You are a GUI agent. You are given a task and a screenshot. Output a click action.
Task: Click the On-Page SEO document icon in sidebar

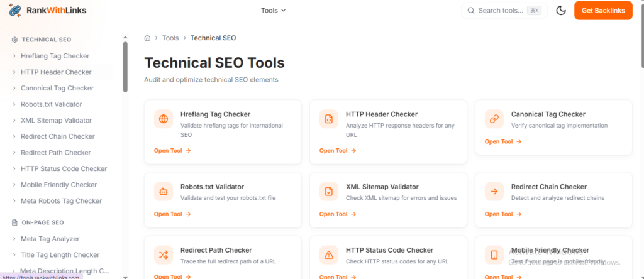click(x=15, y=222)
